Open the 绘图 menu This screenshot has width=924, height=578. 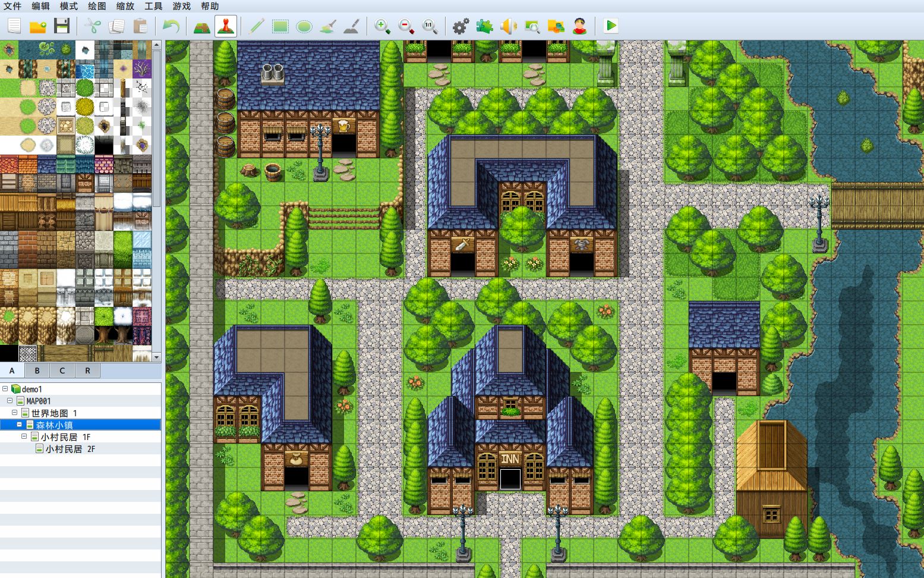point(97,6)
